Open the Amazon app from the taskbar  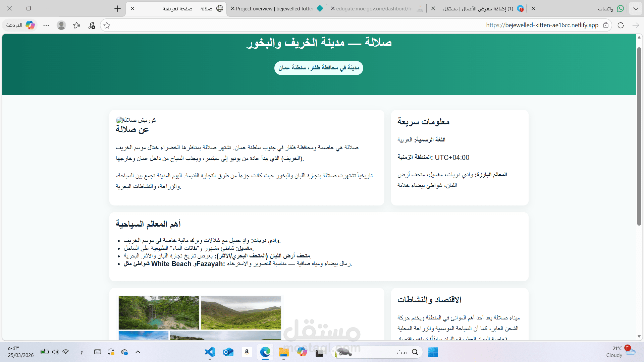coord(247,352)
